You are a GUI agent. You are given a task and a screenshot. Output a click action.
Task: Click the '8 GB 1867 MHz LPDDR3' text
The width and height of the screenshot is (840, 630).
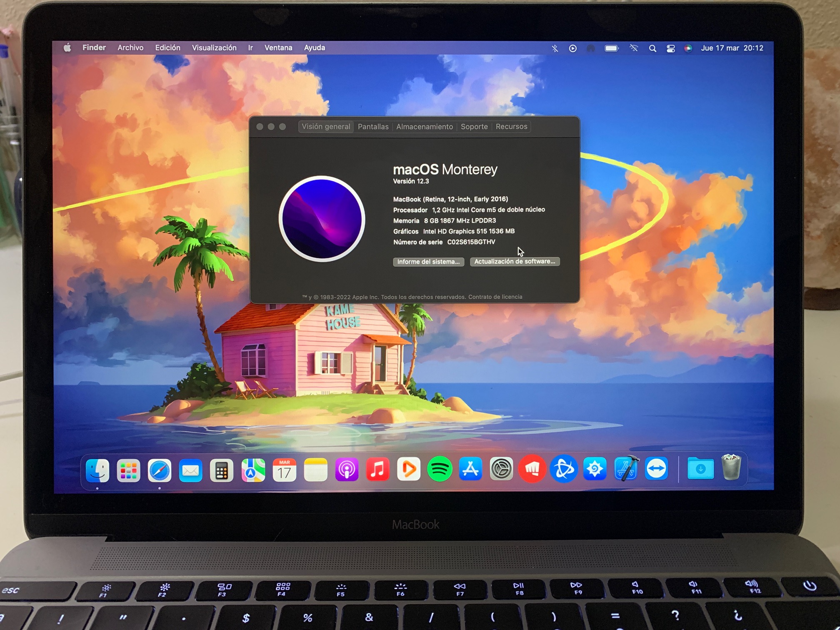(460, 221)
